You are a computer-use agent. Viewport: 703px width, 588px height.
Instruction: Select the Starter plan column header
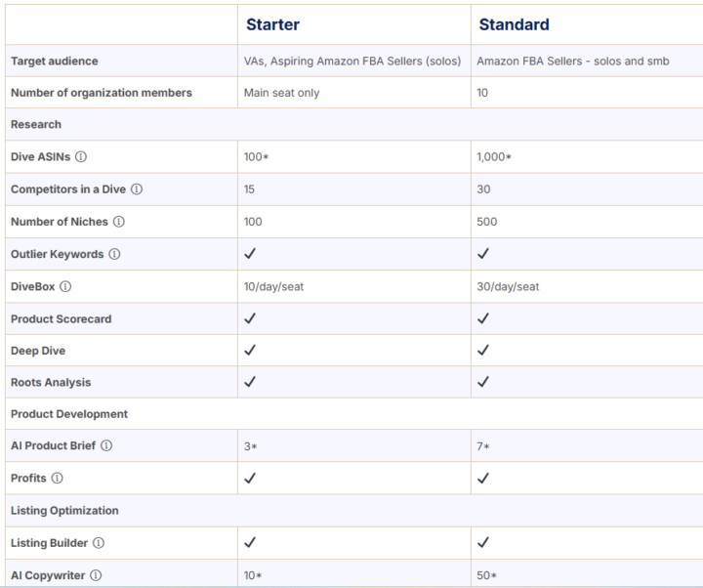click(272, 24)
